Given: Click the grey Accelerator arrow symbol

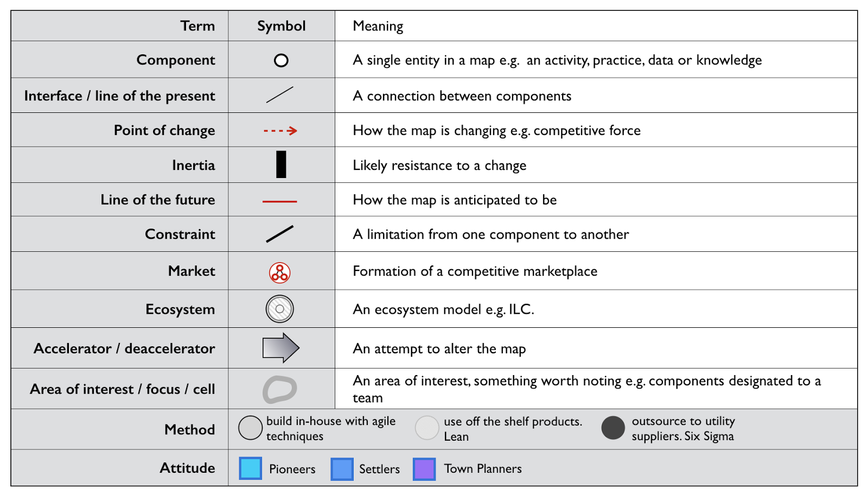Looking at the screenshot, I should tap(280, 348).
